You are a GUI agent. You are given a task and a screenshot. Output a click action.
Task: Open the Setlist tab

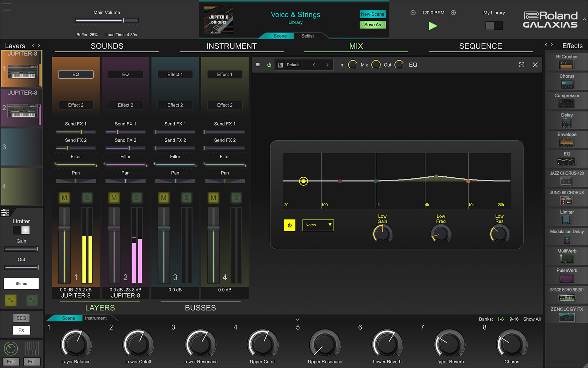(x=308, y=36)
